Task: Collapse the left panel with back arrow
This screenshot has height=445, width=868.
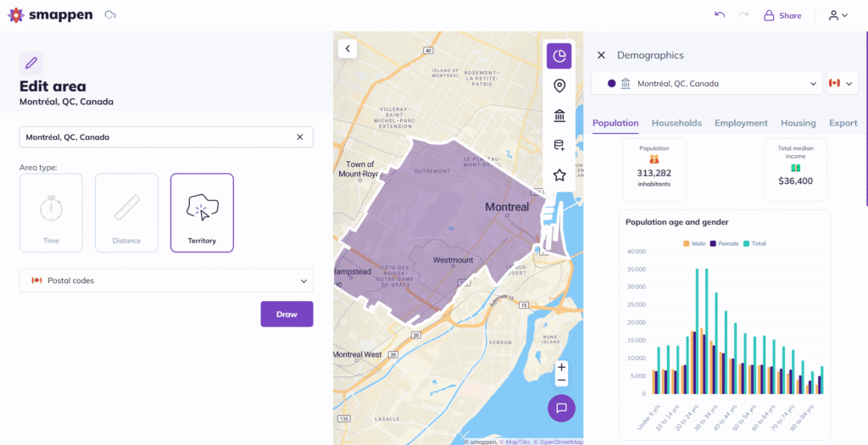Action: coord(348,48)
